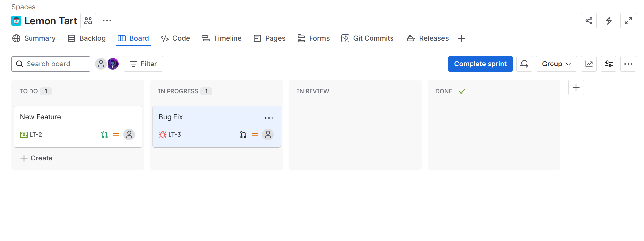Open the Group by dropdown
Image resolution: width=644 pixels, height=241 pixels.
click(x=556, y=64)
